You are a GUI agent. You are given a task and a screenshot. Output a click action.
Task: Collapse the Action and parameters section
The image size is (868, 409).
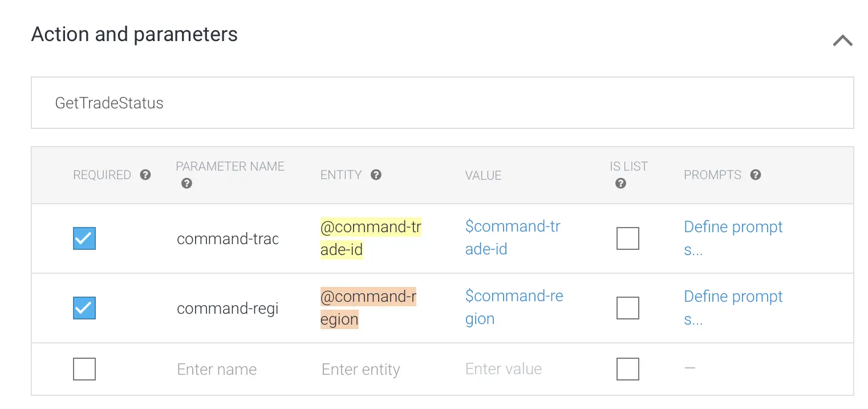(842, 41)
